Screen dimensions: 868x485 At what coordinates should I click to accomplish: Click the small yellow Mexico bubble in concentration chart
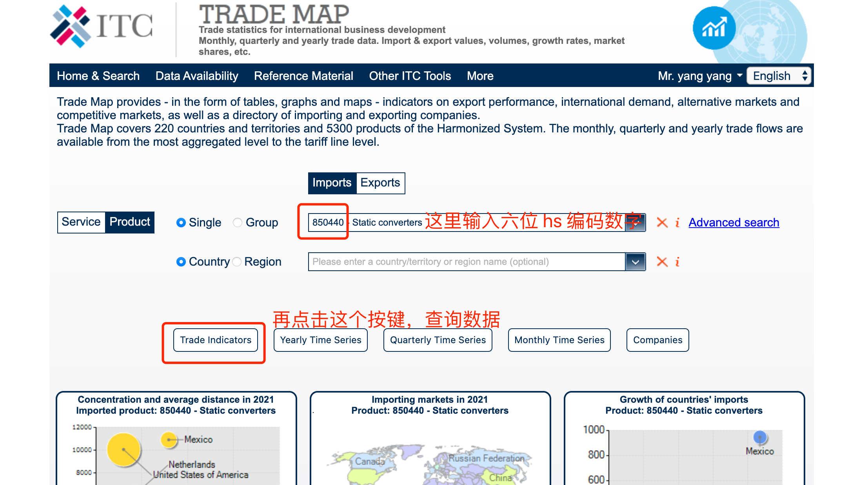tap(169, 440)
